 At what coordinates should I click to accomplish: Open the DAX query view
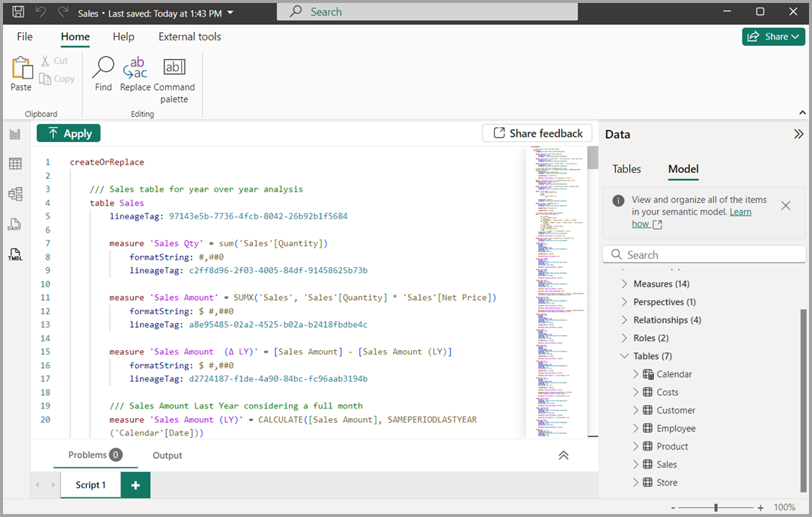tap(16, 224)
